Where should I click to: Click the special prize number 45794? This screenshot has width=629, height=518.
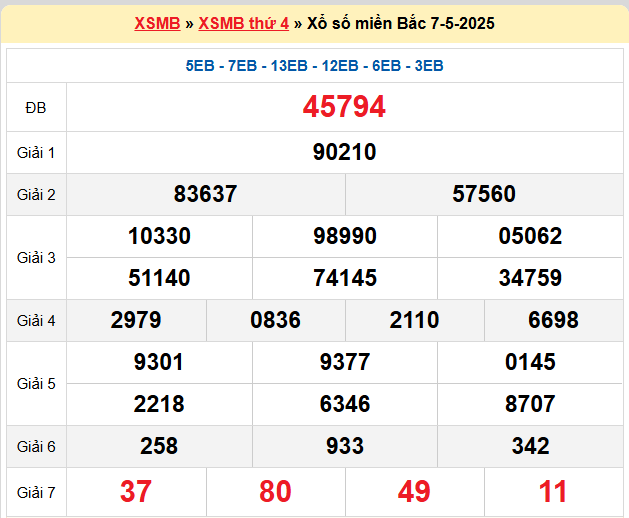344,107
